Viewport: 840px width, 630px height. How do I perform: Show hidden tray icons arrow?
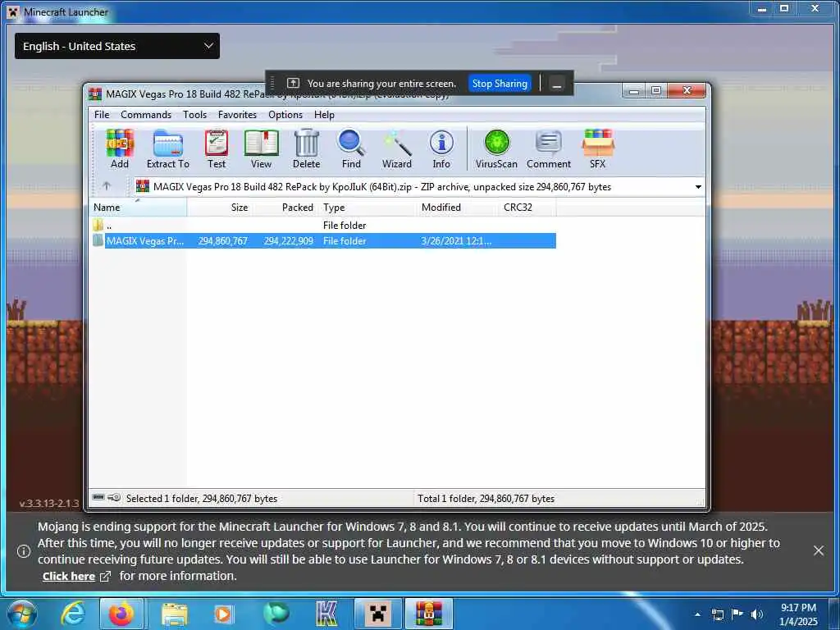(697, 614)
